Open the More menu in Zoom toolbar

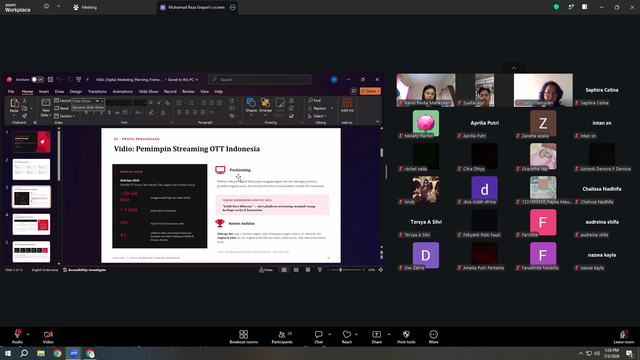pos(433,337)
